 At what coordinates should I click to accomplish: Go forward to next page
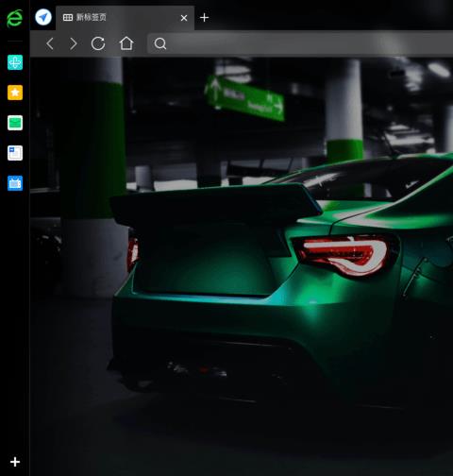[x=74, y=43]
